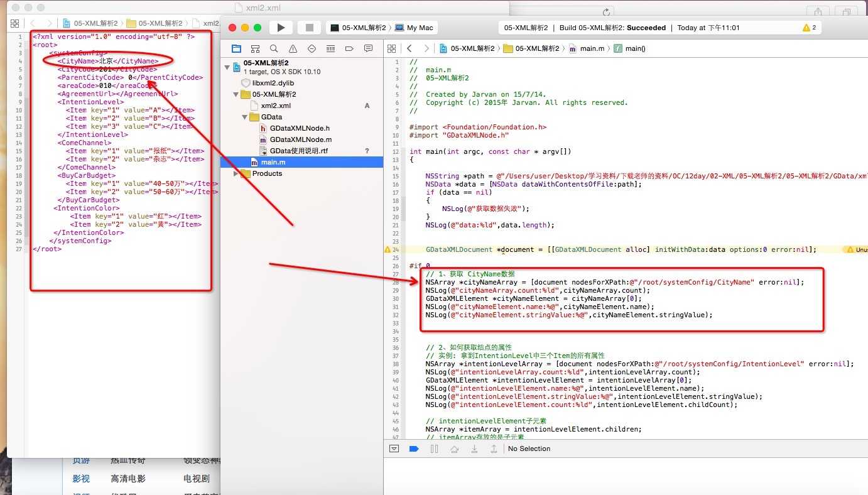The height and width of the screenshot is (495, 868).
Task: Run the project with the Play button
Action: [x=281, y=28]
